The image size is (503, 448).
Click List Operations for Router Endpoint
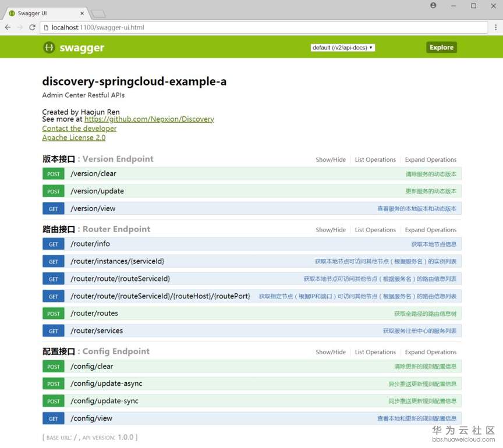tap(375, 230)
